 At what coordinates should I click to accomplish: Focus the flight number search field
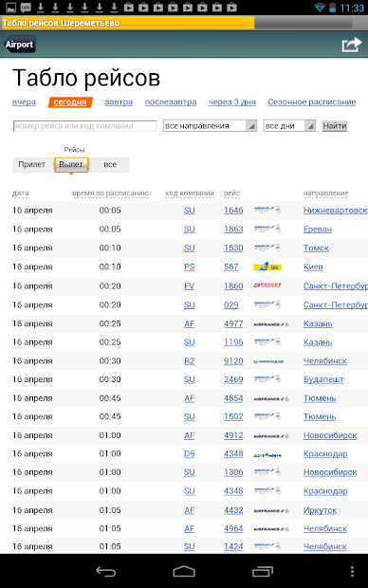coord(84,126)
